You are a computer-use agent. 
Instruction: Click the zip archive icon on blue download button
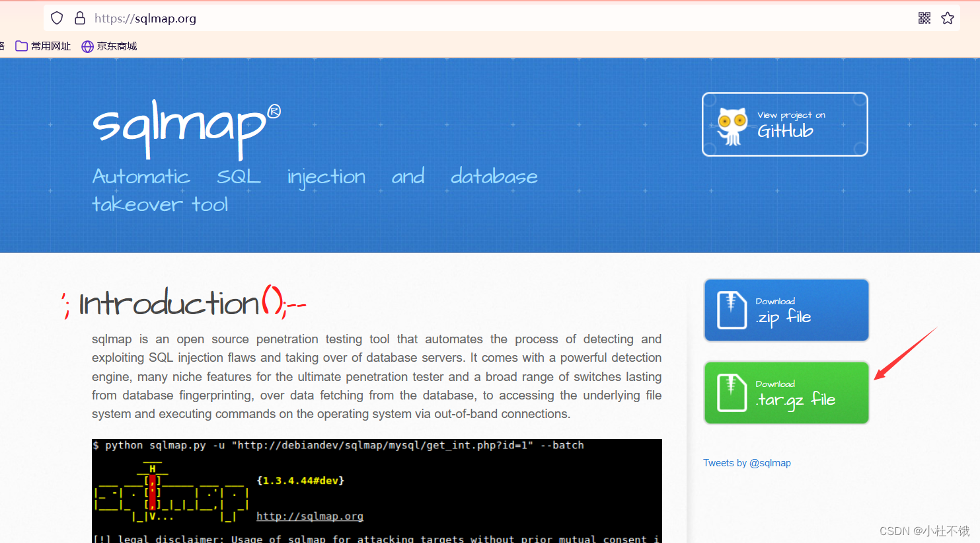pyautogui.click(x=731, y=310)
